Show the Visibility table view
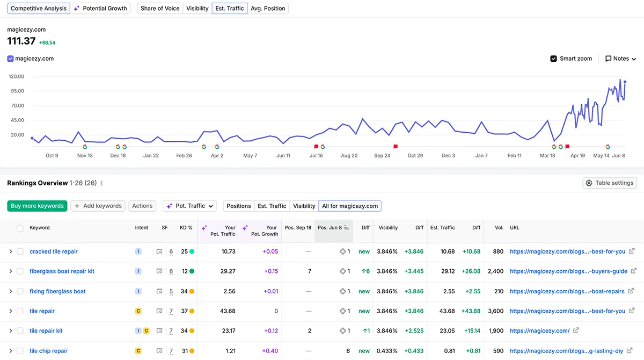The height and width of the screenshot is (360, 644). pyautogui.click(x=304, y=206)
